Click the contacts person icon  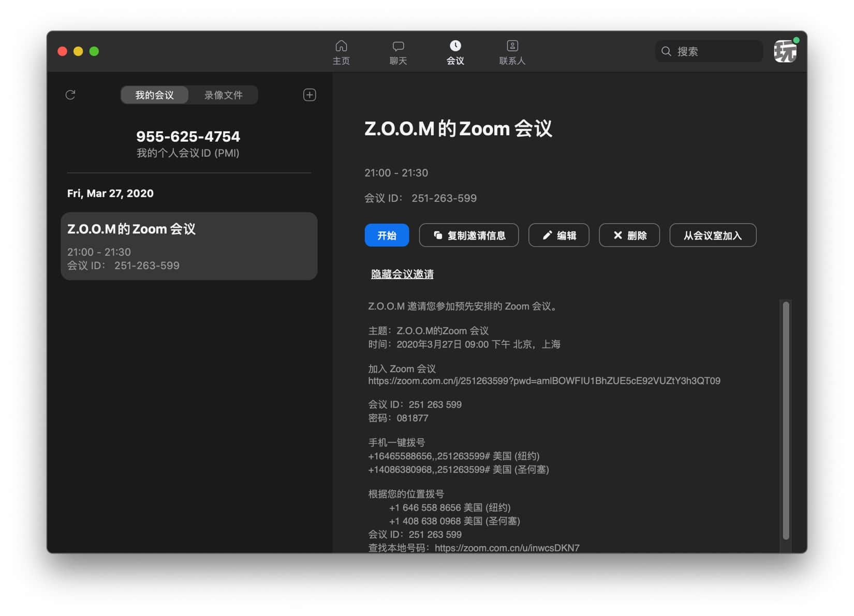(512, 46)
